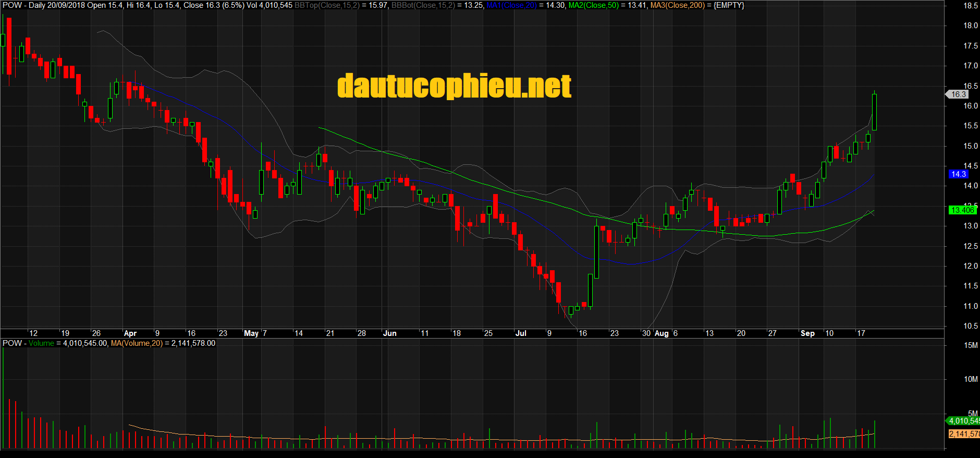Image resolution: width=980 pixels, height=458 pixels.
Task: Click the green 4,010,545 volume tag
Action: click(963, 421)
